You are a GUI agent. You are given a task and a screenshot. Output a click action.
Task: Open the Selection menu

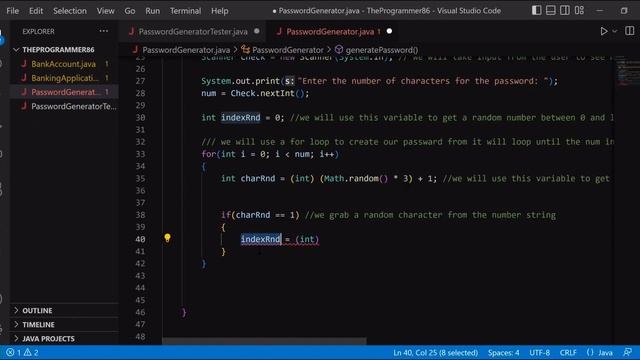point(70,11)
